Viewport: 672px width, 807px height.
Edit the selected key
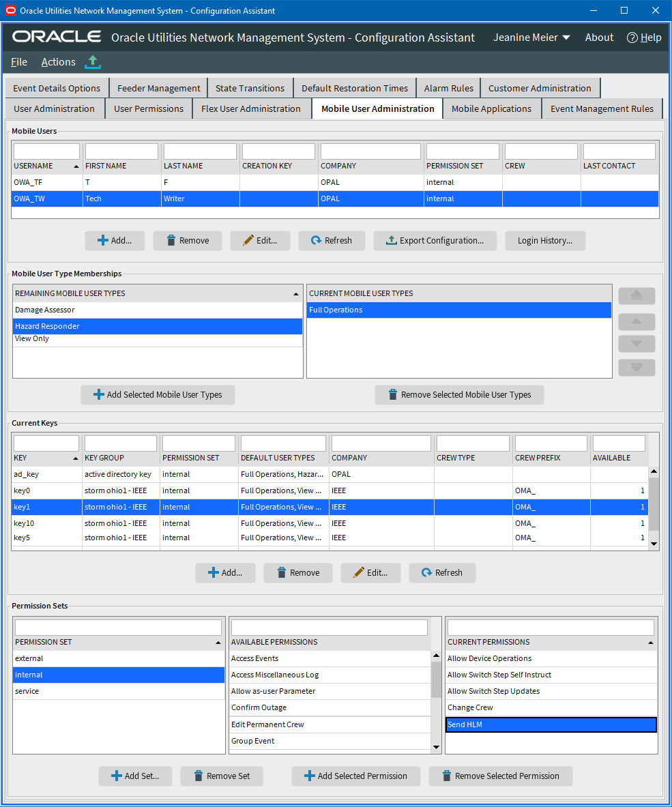[x=370, y=573]
